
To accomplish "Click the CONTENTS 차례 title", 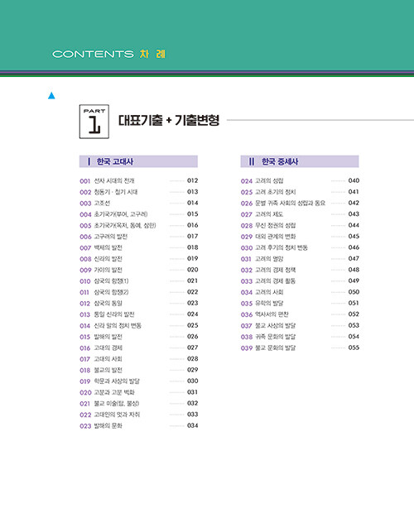I will point(108,54).
